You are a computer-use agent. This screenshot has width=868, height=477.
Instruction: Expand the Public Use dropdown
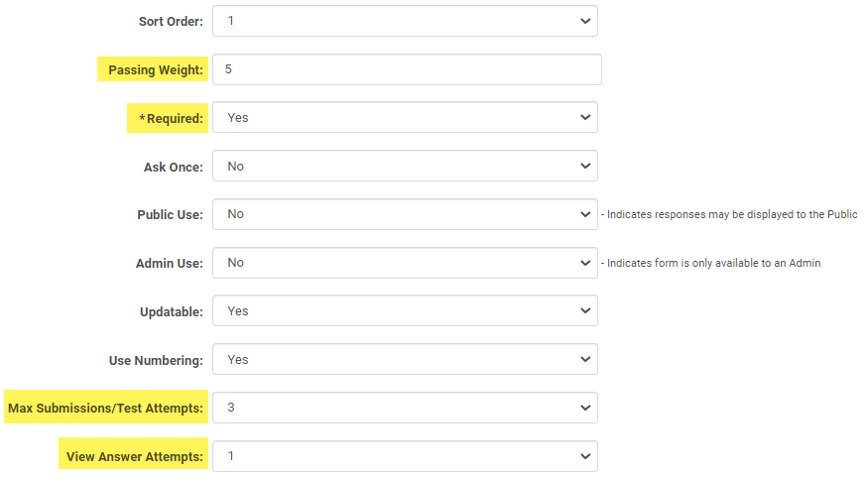405,214
